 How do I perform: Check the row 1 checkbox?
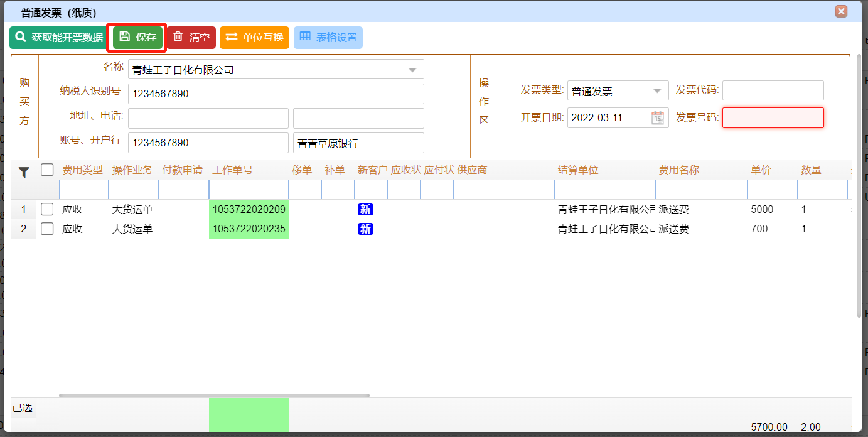click(x=47, y=210)
